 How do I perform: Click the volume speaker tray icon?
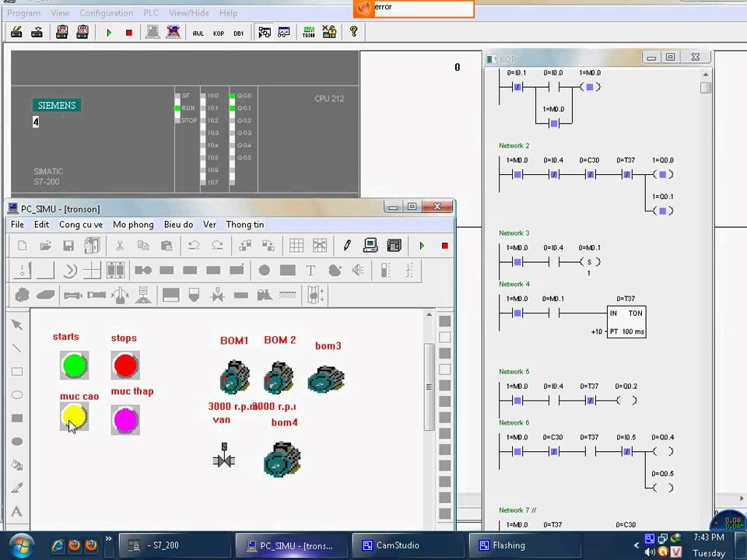[649, 552]
